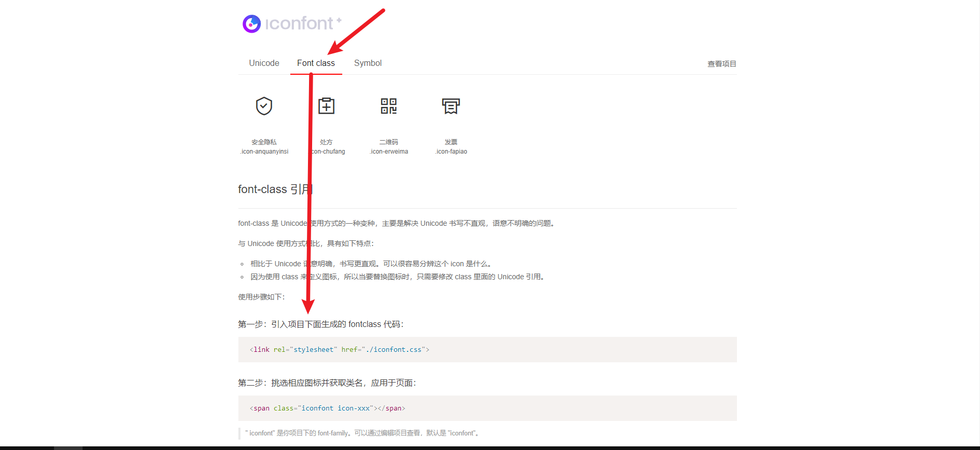
Task: Select the .icon-fapiao class name
Action: [x=451, y=152]
